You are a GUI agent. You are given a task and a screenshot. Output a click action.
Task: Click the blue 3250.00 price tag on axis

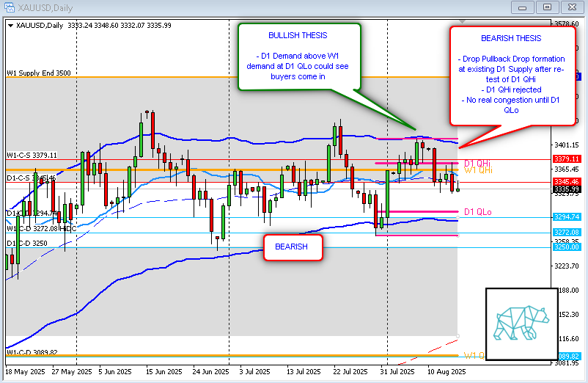(565, 247)
